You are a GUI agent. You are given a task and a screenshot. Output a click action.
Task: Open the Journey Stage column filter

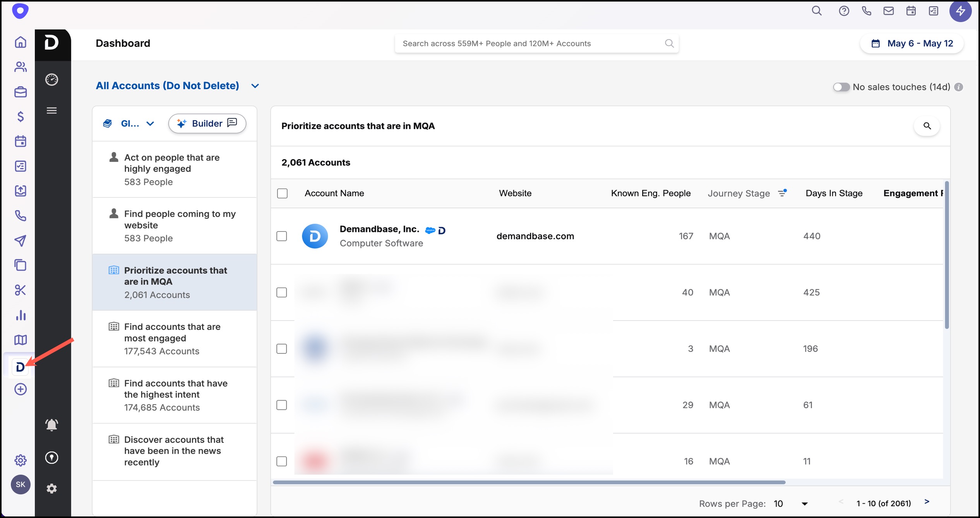pyautogui.click(x=782, y=193)
